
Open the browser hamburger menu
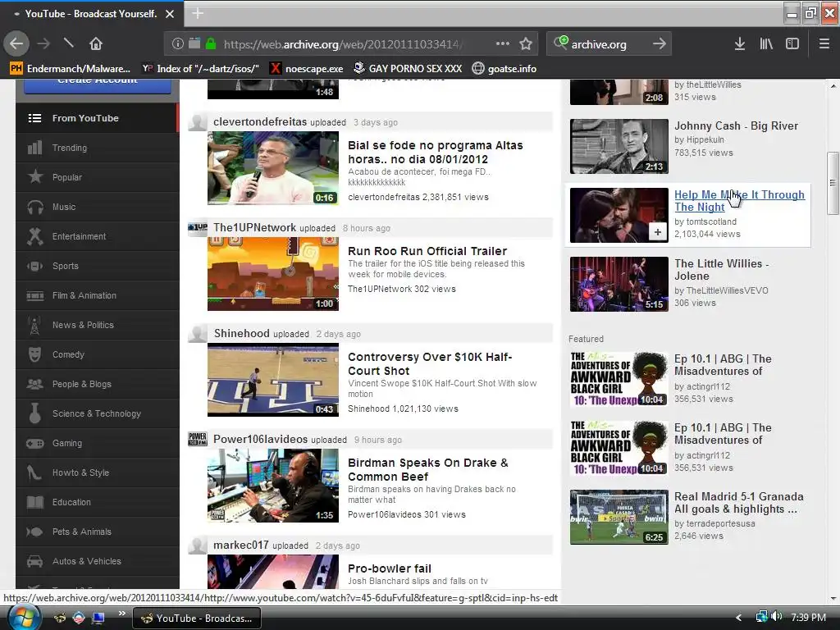click(824, 44)
